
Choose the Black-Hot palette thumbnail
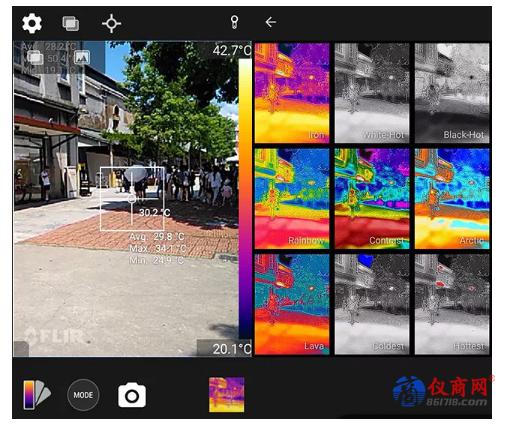tap(452, 93)
